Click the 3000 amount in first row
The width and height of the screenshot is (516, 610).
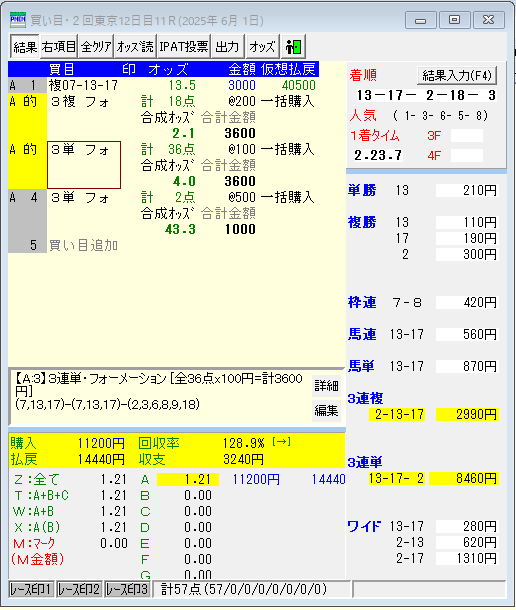click(242, 85)
